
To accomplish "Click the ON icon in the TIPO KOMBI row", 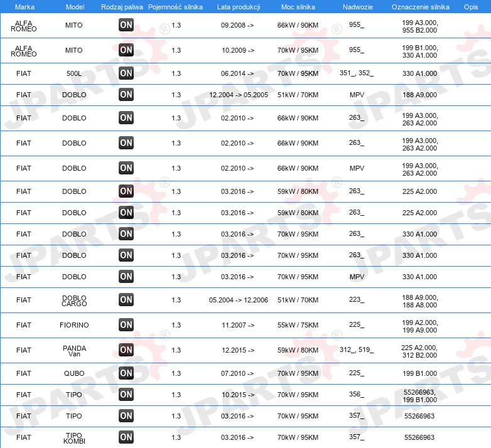I will (x=126, y=437).
